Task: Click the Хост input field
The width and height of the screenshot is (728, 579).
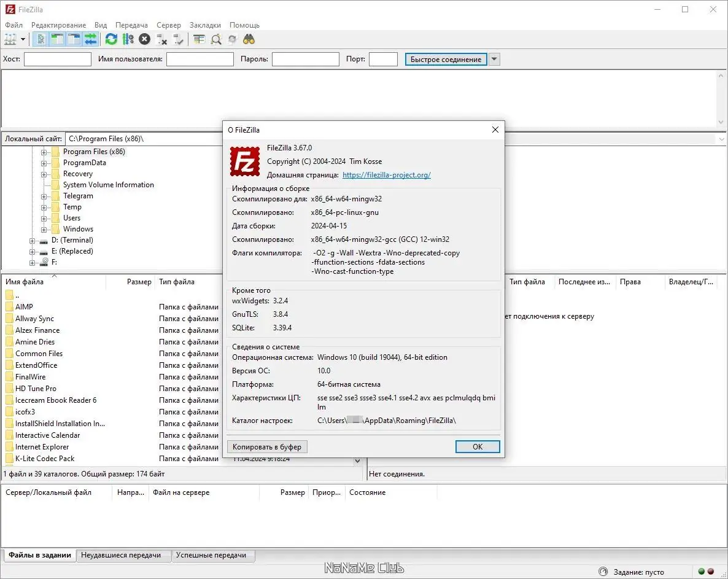Action: click(x=58, y=59)
